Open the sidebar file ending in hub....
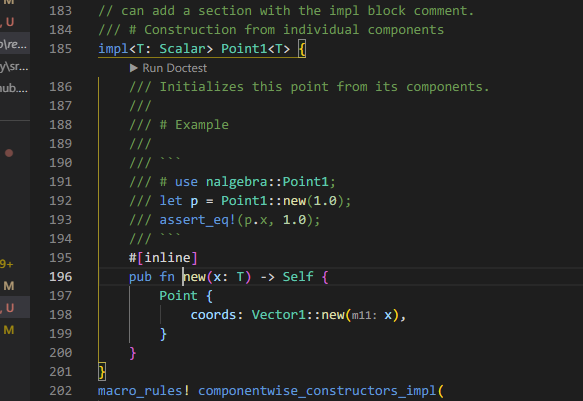583x401 pixels. [x=14, y=88]
